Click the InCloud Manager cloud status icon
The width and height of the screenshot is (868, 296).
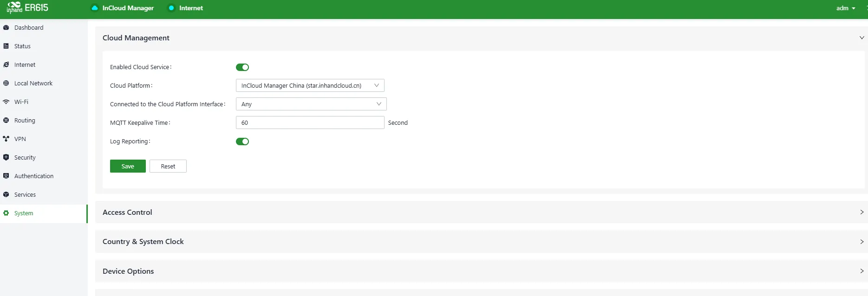[x=95, y=8]
